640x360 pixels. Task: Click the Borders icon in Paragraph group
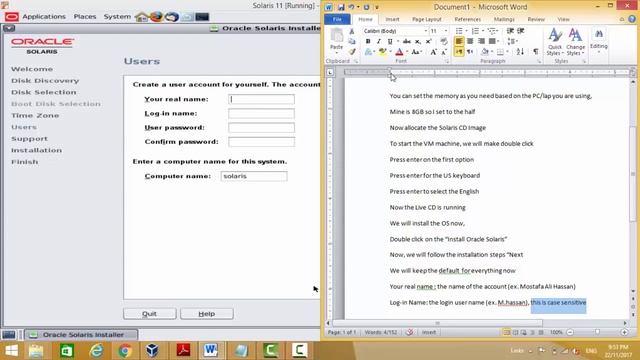click(x=501, y=52)
